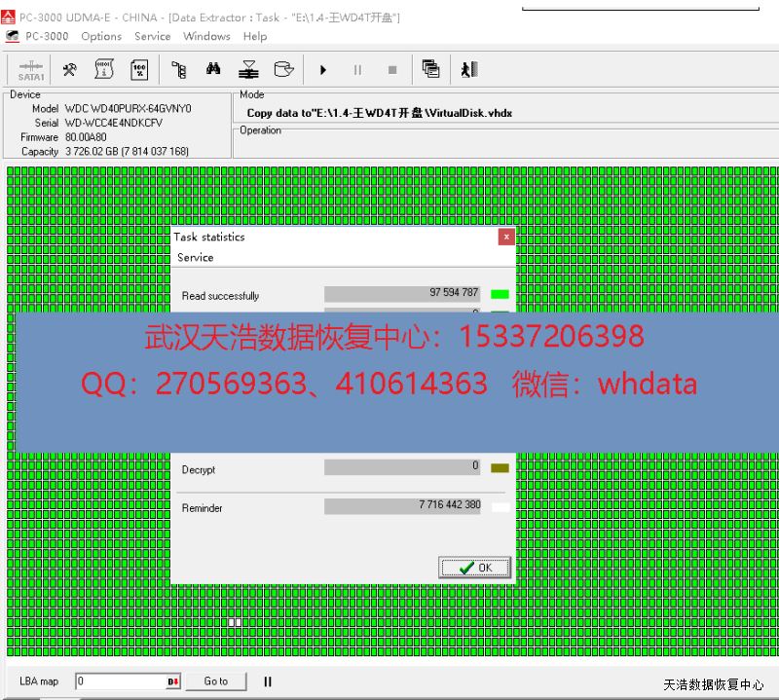Click the info scroll document icon
Viewport: 779px width, 700px height.
click(104, 70)
